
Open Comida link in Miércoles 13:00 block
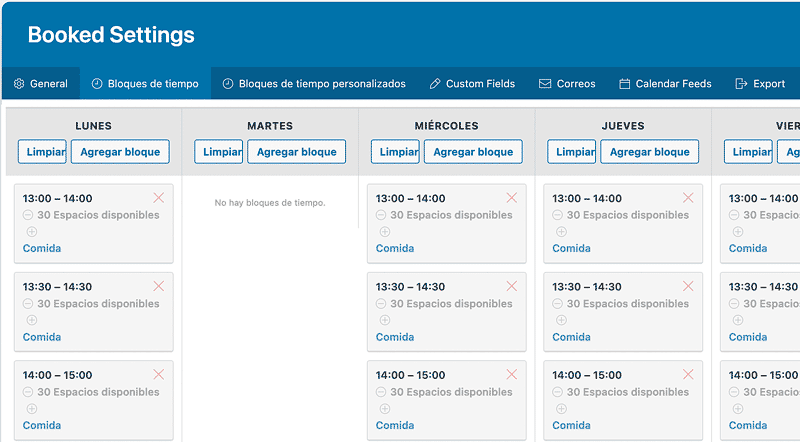[x=395, y=248]
